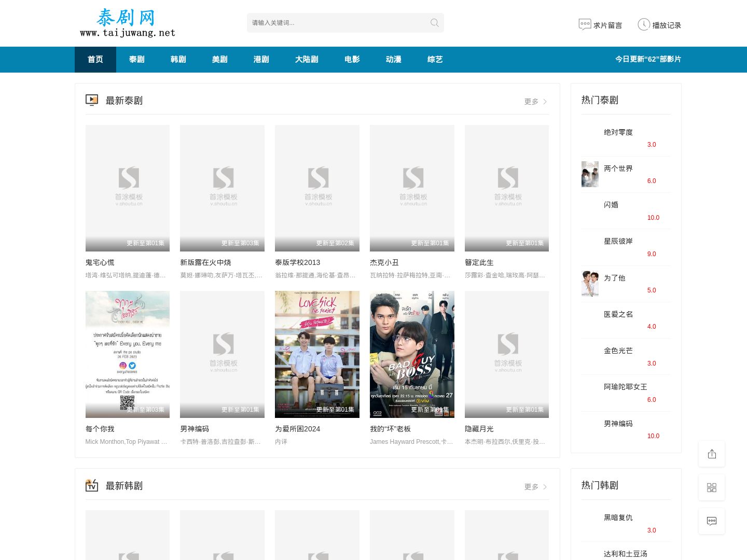Open the Love Sick series poster

point(317,354)
